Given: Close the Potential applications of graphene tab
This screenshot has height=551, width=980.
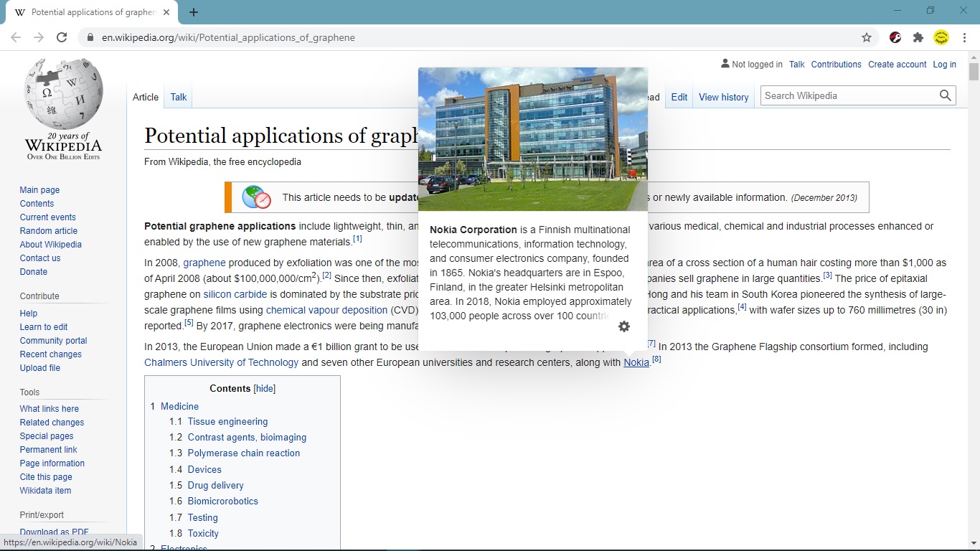Looking at the screenshot, I should (166, 12).
